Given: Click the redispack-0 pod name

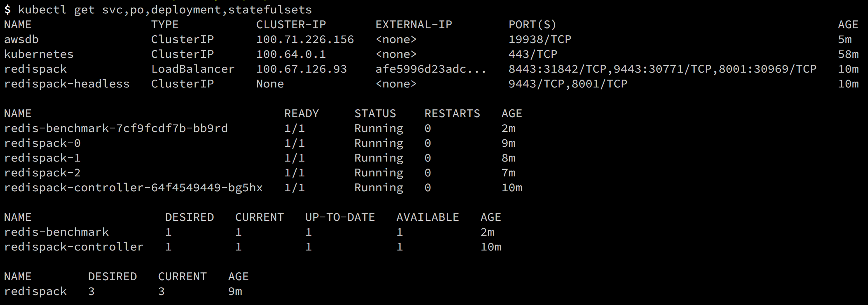Looking at the screenshot, I should point(42,143).
